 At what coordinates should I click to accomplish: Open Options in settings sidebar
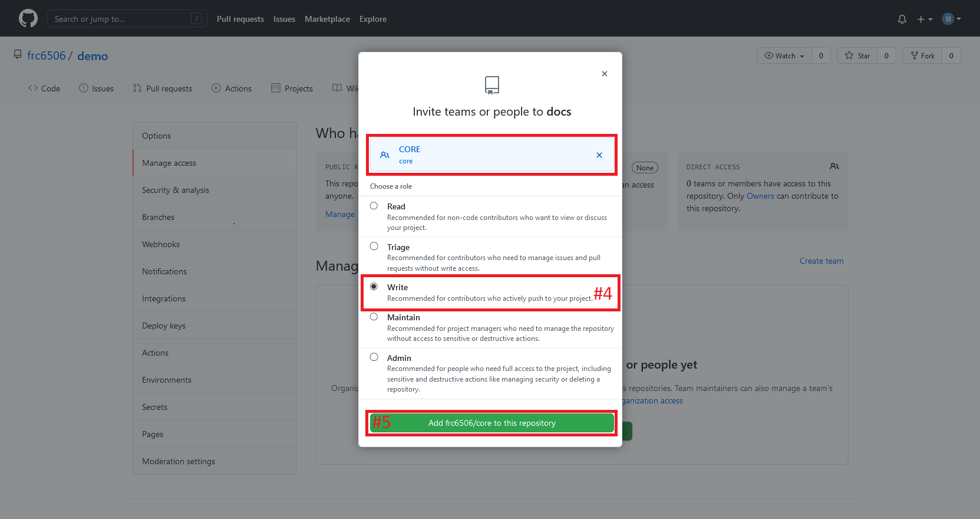pos(215,136)
